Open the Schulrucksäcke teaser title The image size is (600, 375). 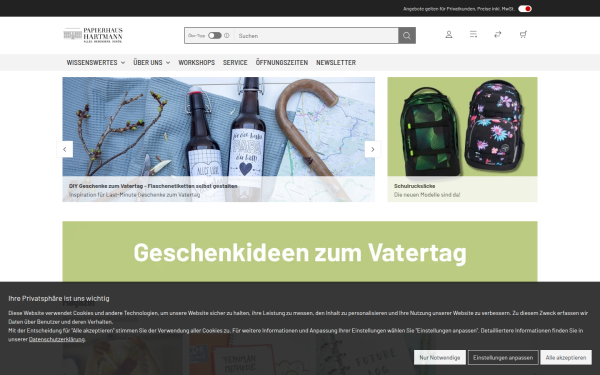pyautogui.click(x=414, y=186)
